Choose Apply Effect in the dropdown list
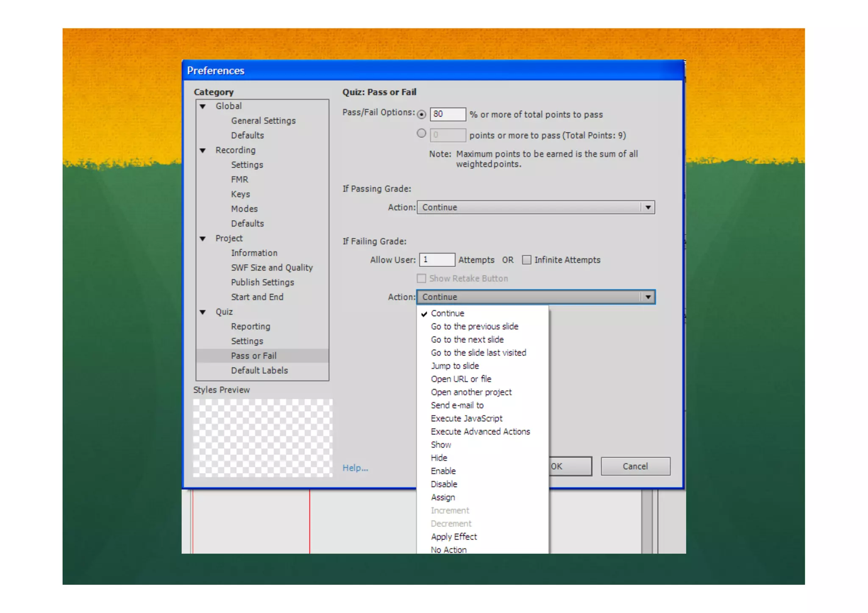Viewport: 868px width, 613px height. (x=453, y=536)
